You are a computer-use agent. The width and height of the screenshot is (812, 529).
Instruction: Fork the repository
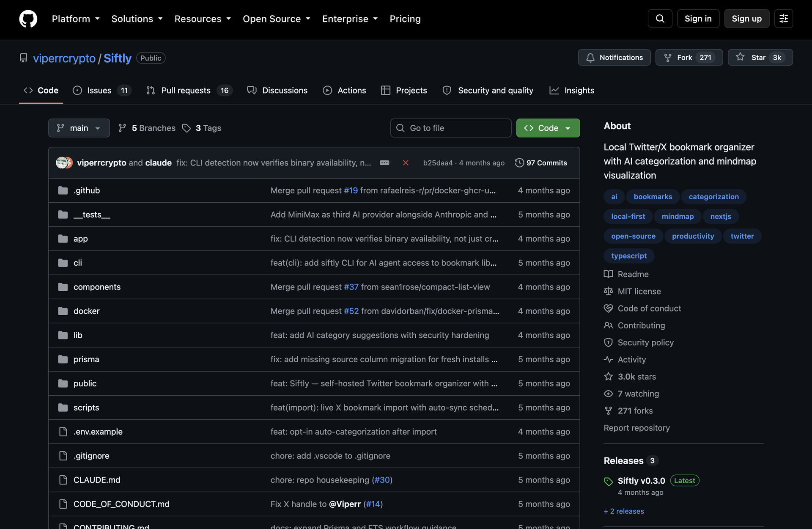point(689,58)
